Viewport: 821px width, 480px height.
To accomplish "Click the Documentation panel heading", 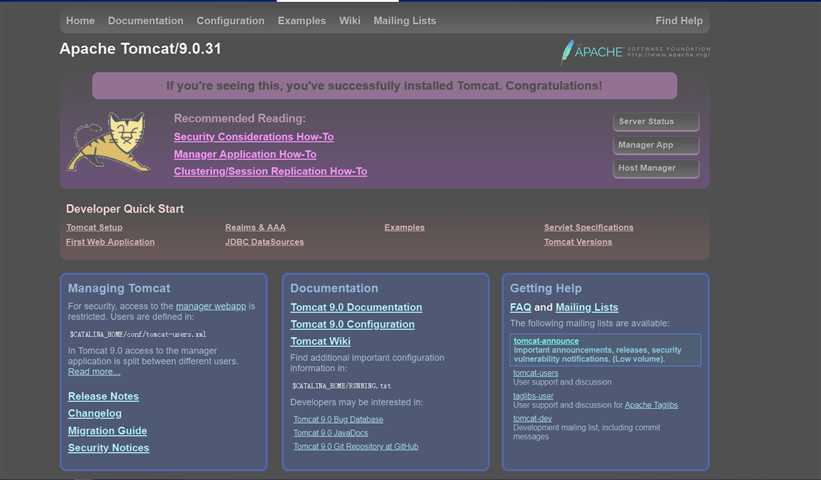I will 334,288.
